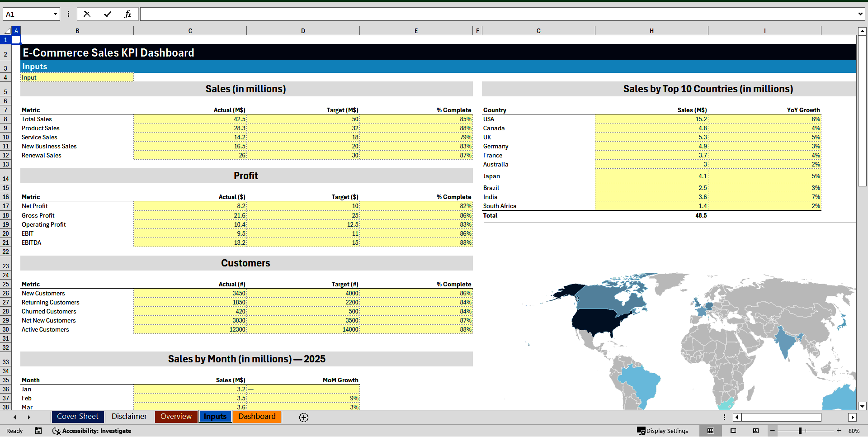Switch to Page Layout view

[x=733, y=431]
